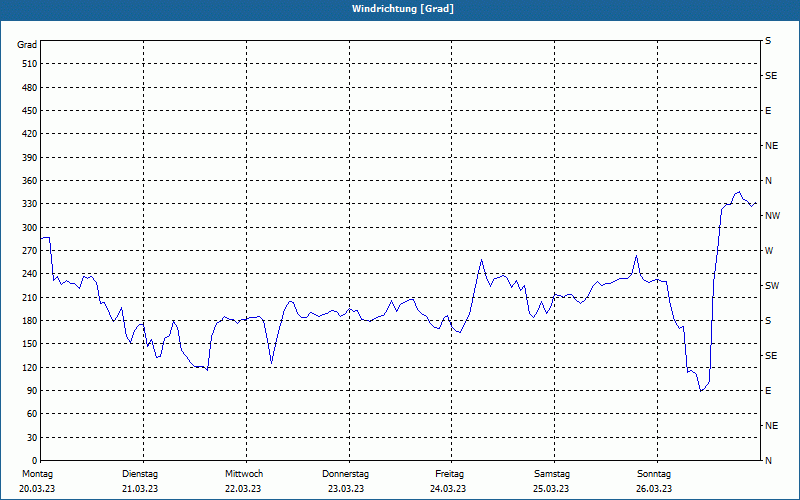The image size is (800, 500).
Task: Select the 330 value on the left axis
Action: tap(30, 204)
